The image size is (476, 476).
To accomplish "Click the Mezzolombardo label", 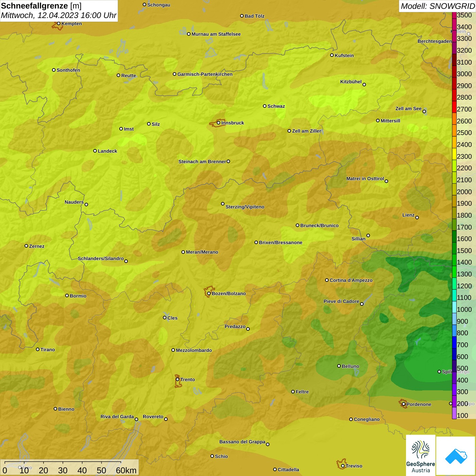I will click(194, 350).
